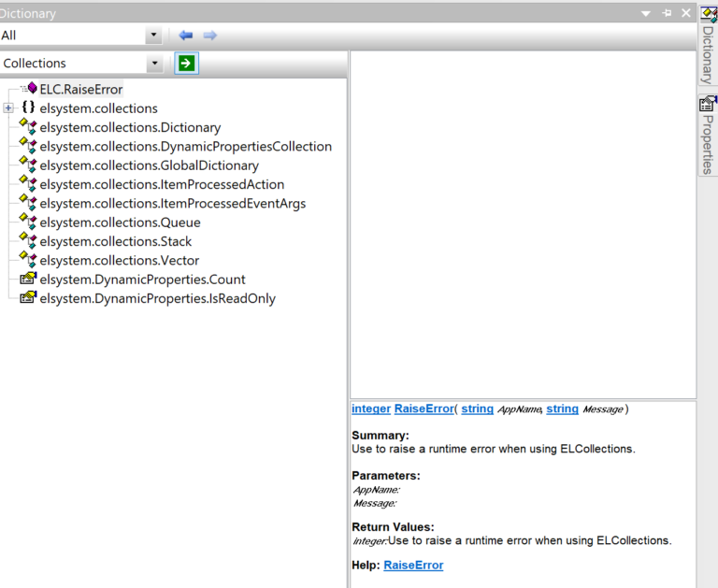Click the integer return type link
The height and width of the screenshot is (588, 718).
(371, 409)
